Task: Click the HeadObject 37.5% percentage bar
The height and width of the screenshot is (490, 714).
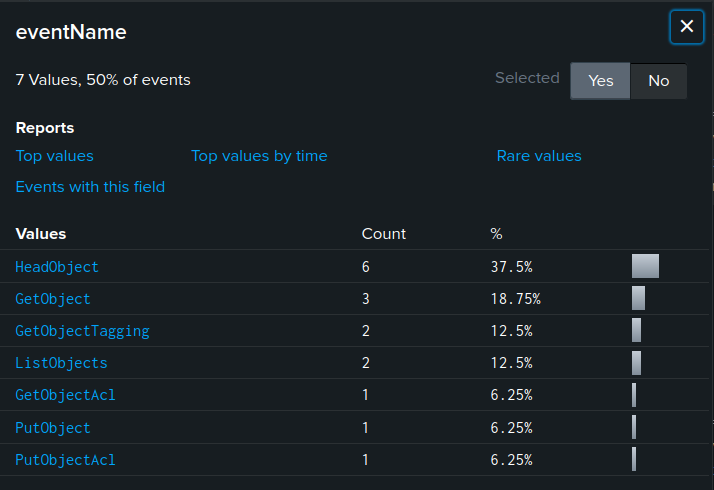Action: (645, 266)
